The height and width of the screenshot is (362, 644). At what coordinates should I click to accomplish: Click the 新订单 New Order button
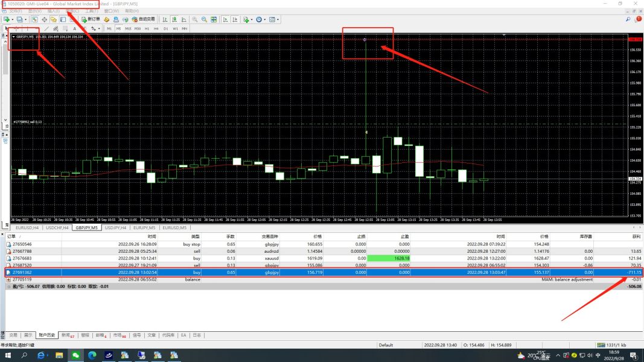pyautogui.click(x=91, y=19)
